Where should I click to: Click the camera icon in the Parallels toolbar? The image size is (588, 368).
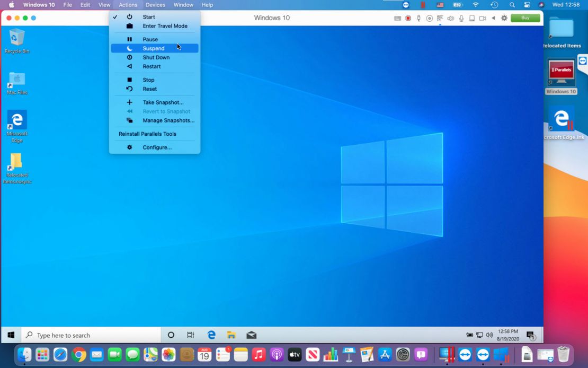pyautogui.click(x=482, y=17)
